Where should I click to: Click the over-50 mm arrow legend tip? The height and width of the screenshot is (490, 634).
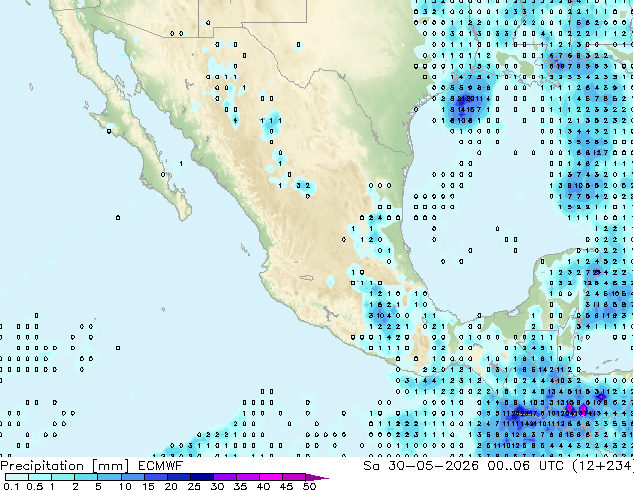[x=317, y=477]
